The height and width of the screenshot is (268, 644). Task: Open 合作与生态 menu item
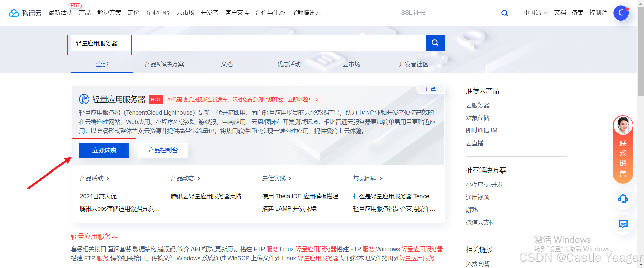click(270, 13)
